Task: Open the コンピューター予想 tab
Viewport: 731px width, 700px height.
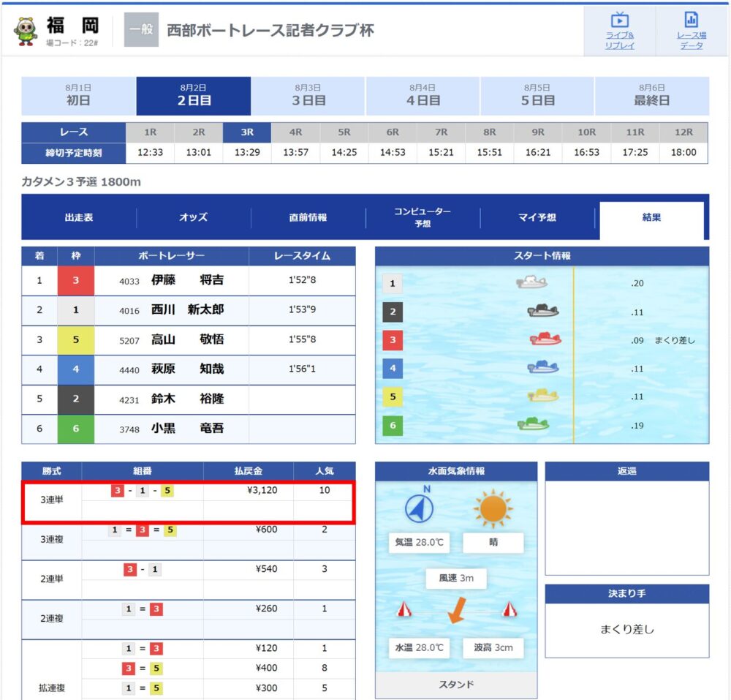Action: point(423,217)
